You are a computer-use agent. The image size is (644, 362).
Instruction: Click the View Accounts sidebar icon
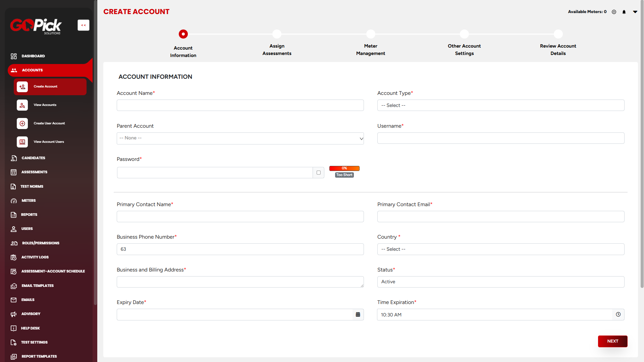(22, 105)
